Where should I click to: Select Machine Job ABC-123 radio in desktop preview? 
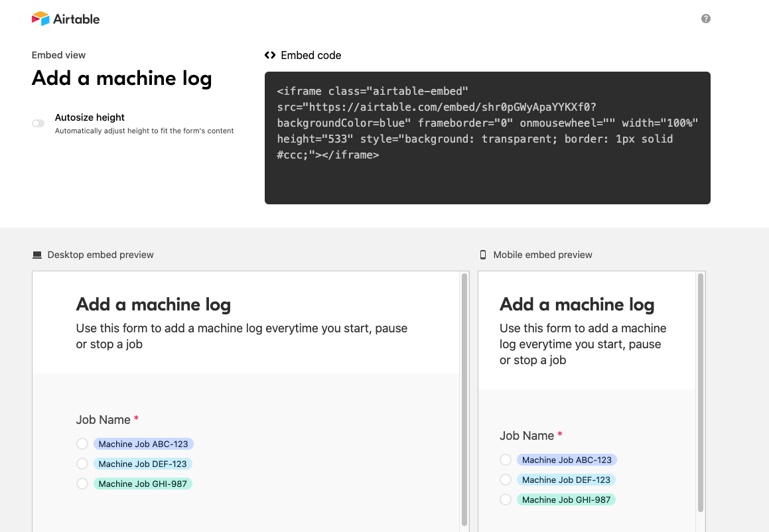point(82,444)
